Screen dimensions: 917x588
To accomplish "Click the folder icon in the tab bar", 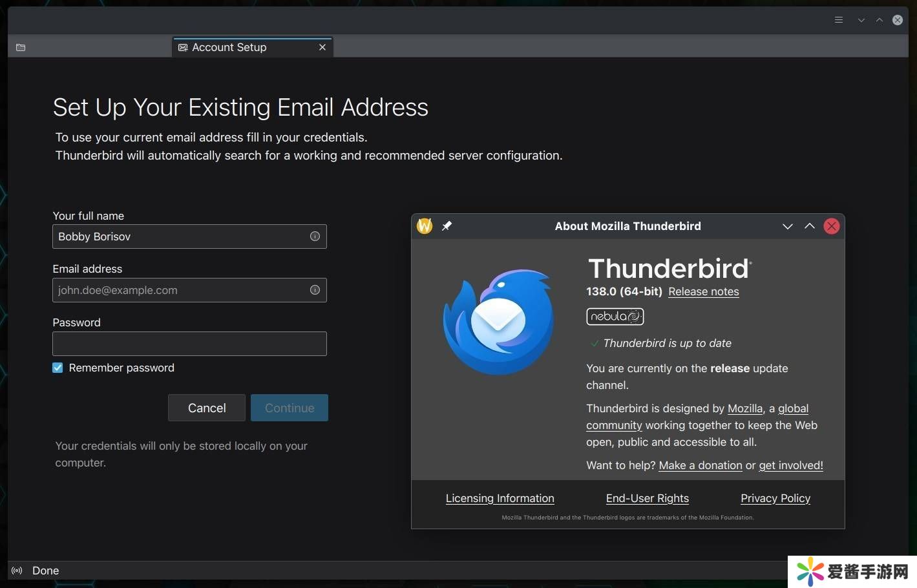I will [x=21, y=48].
